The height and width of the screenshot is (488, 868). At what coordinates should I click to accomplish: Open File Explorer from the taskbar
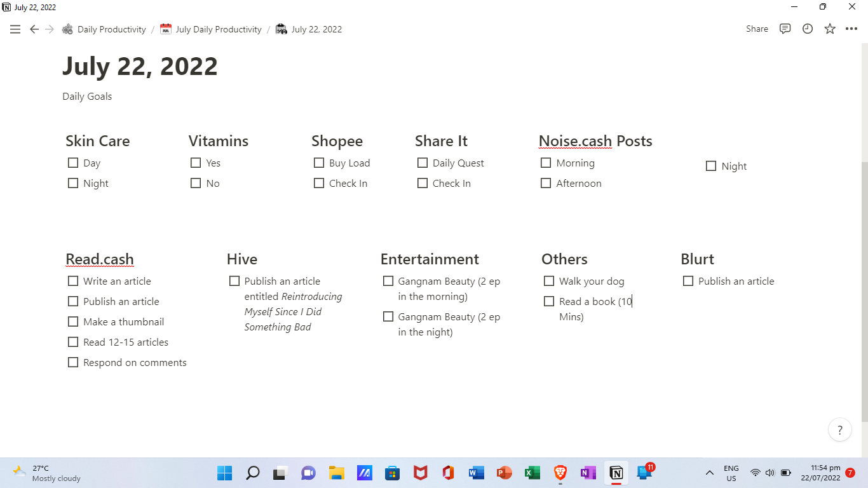coord(336,473)
